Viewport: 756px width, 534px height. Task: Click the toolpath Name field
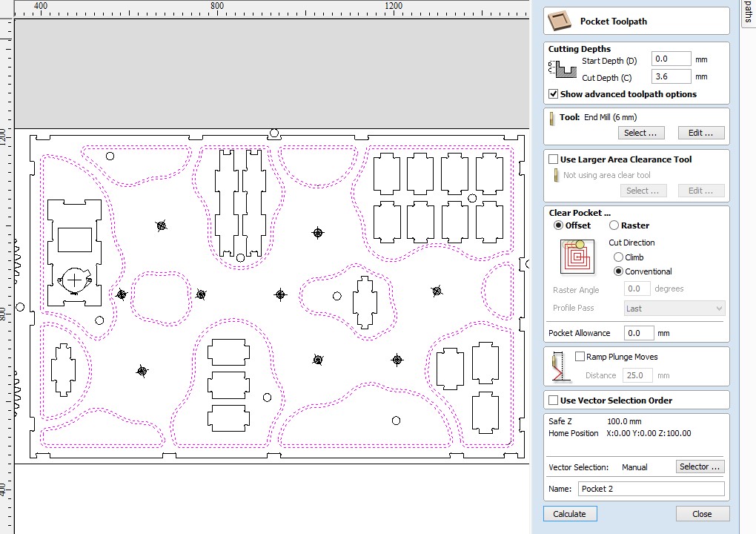tap(651, 489)
